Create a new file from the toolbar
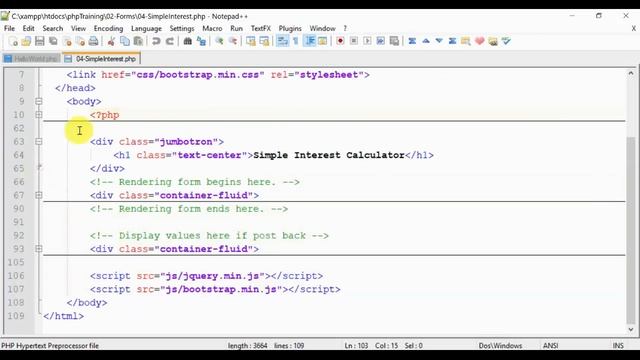The width and height of the screenshot is (640, 360). pos(13,41)
